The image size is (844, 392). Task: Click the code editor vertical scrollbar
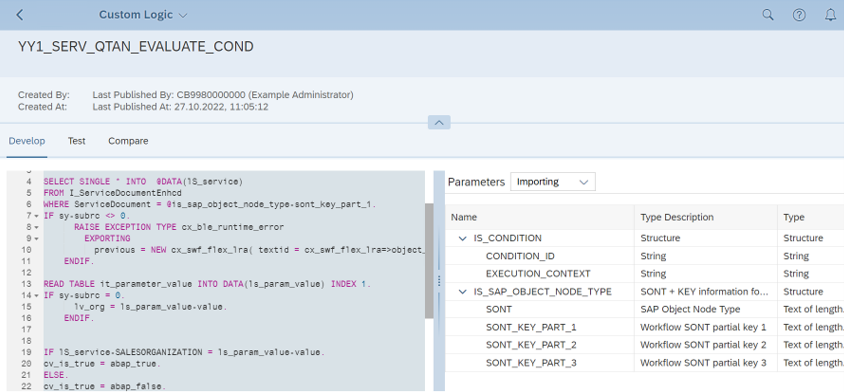(x=429, y=261)
